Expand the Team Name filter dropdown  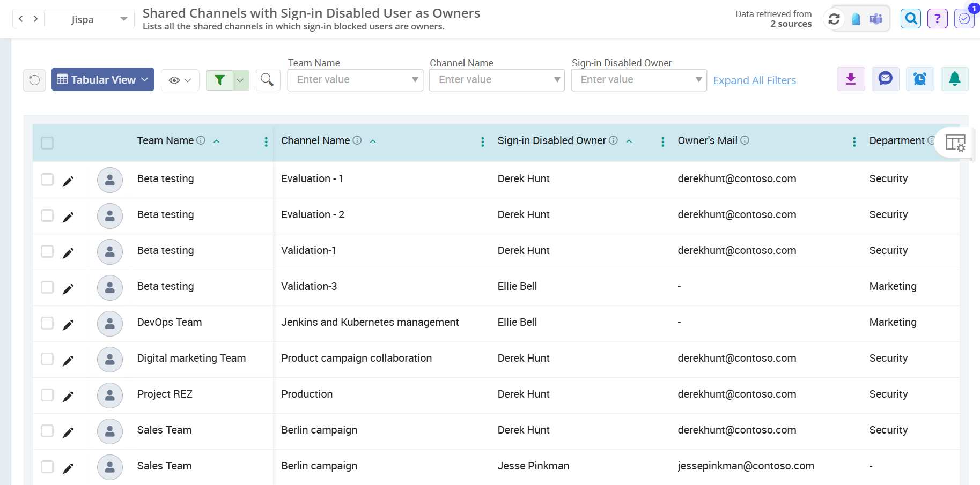click(x=414, y=79)
